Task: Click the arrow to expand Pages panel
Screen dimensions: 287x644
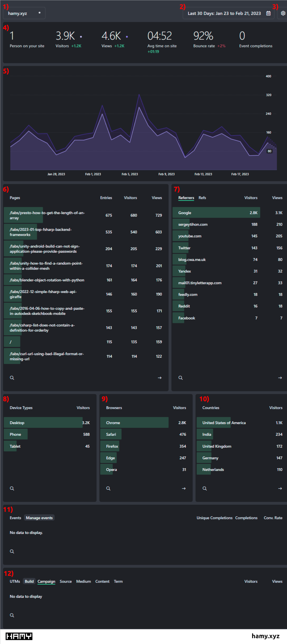Action: tap(160, 378)
